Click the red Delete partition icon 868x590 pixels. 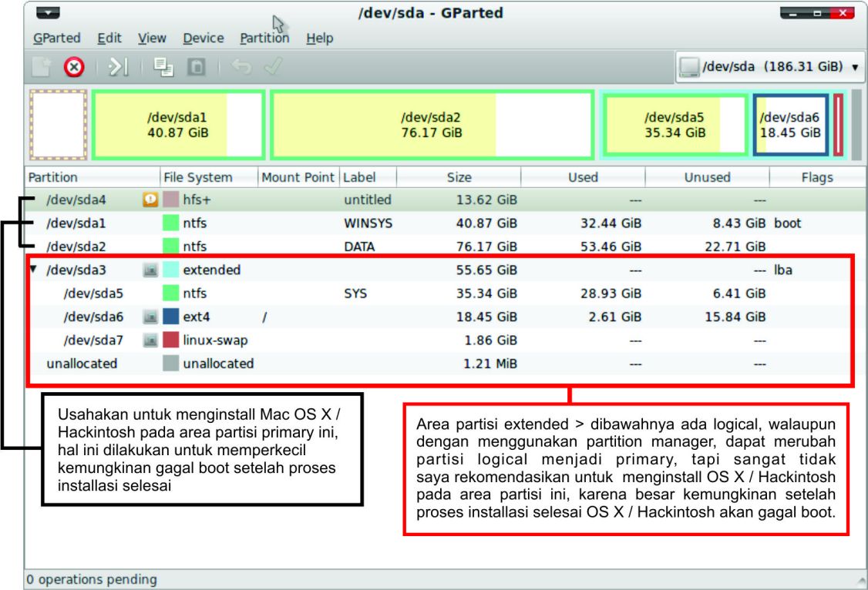click(x=74, y=67)
